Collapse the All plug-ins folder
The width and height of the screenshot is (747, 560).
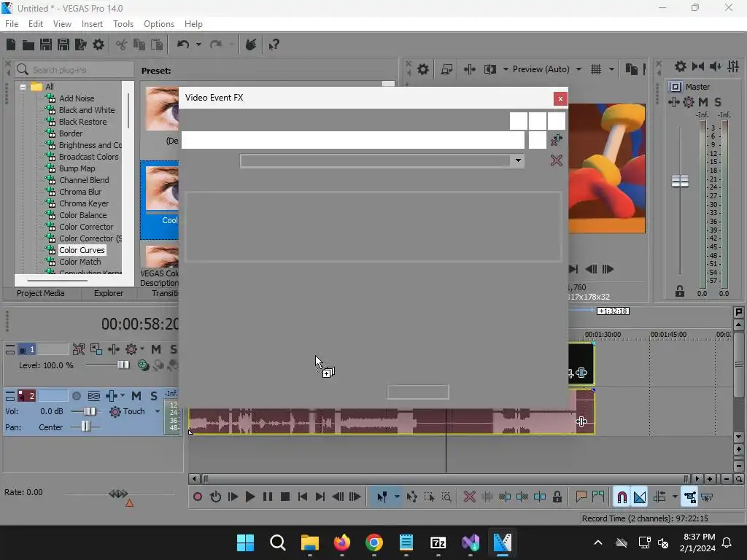23,87
